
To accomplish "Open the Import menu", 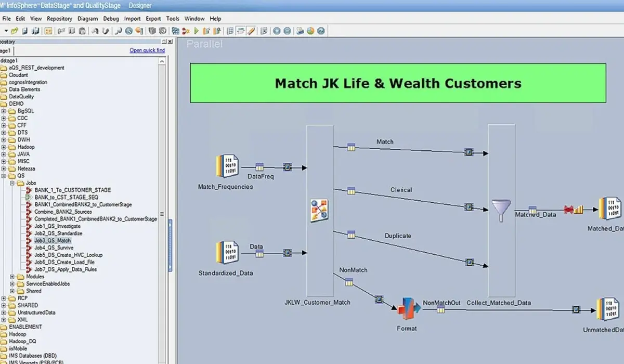I will click(132, 19).
